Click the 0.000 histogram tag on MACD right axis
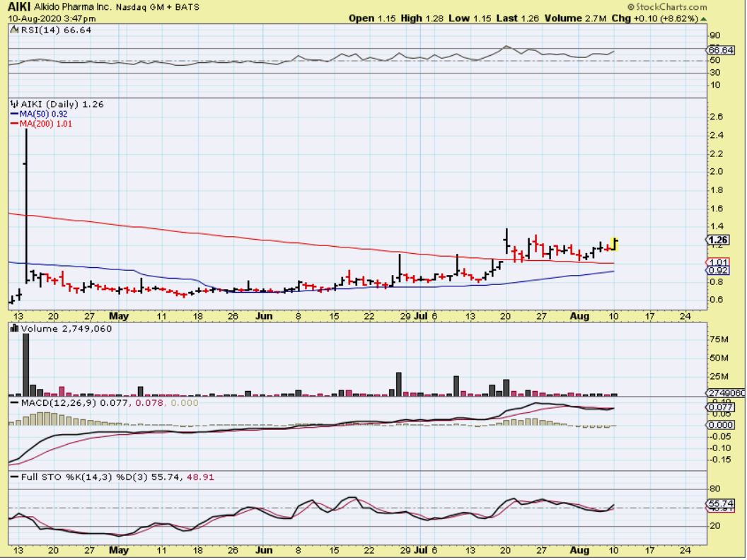The image size is (747, 560). click(720, 425)
